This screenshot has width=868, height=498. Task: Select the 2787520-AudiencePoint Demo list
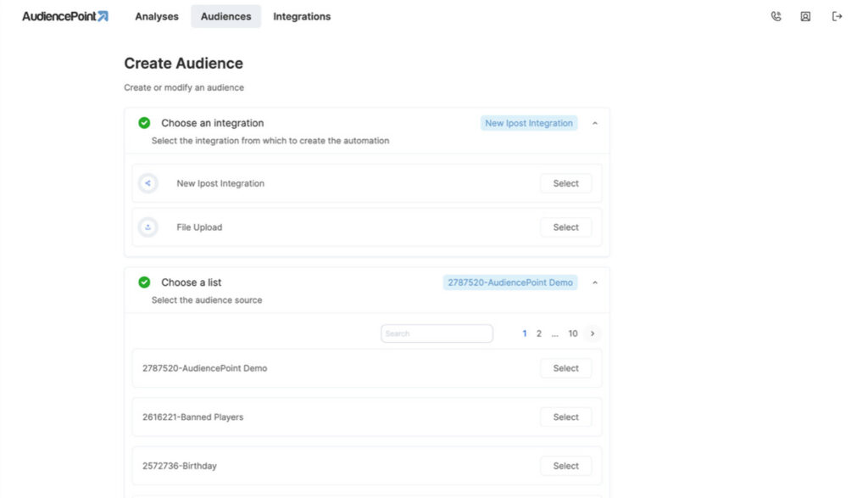tap(565, 368)
